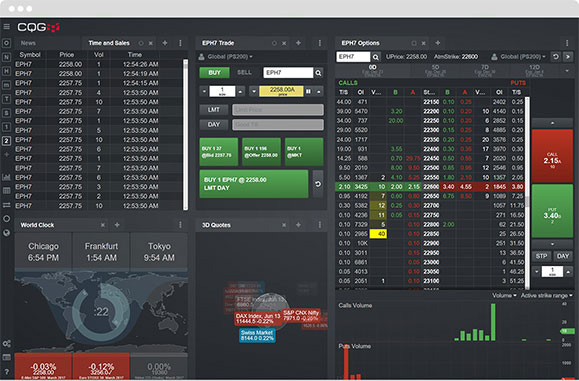Toggle DAY duration in Options side panel
Image resolution: width=579 pixels, height=381 pixels.
click(x=563, y=256)
